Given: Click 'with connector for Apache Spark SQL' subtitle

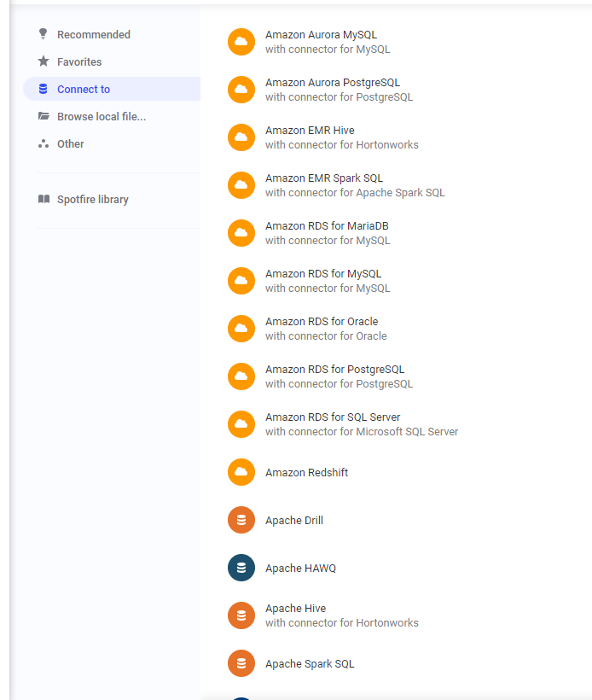Looking at the screenshot, I should coord(355,192).
